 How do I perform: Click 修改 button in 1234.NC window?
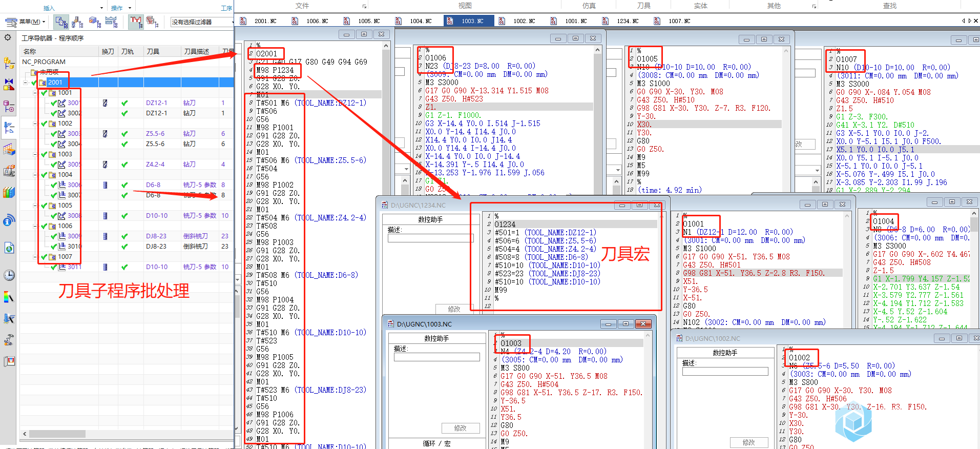tap(454, 309)
